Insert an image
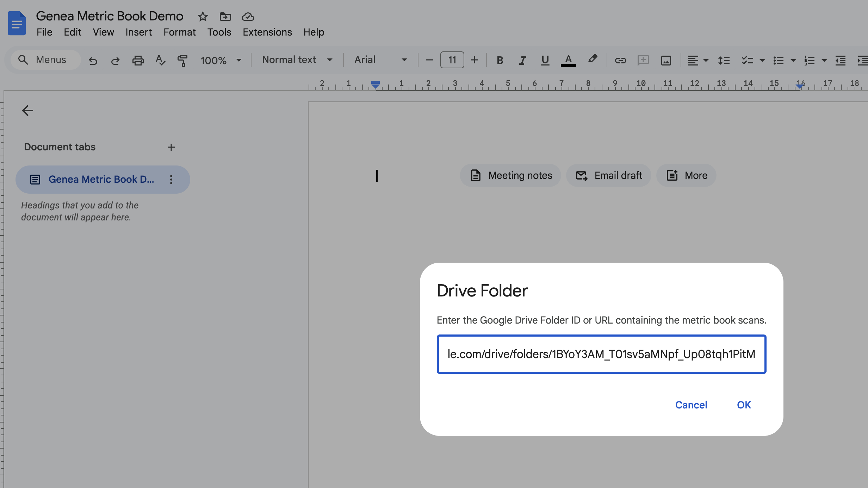This screenshot has height=488, width=868. coord(665,60)
